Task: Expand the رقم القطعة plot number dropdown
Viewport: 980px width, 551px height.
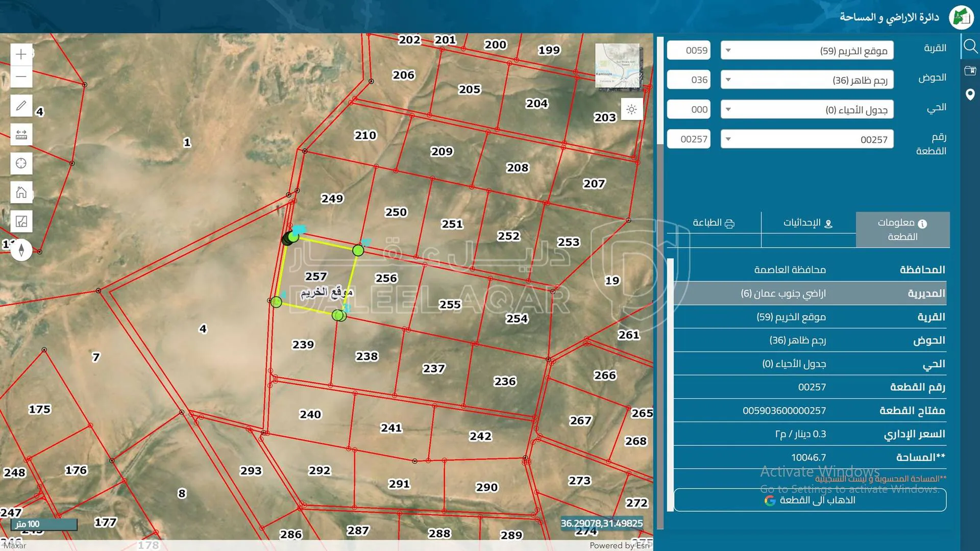Action: pos(729,139)
